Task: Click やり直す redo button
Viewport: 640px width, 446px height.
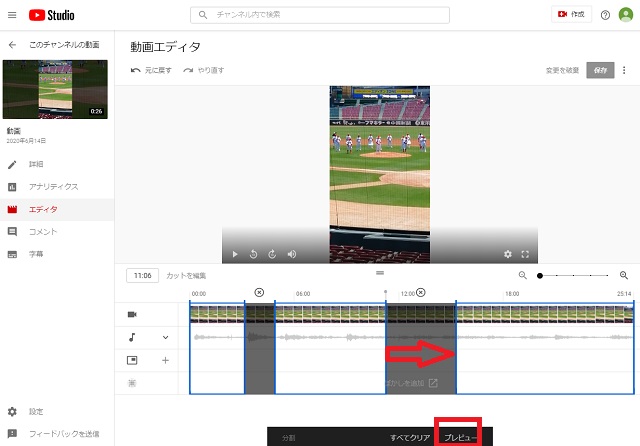Action: point(204,70)
